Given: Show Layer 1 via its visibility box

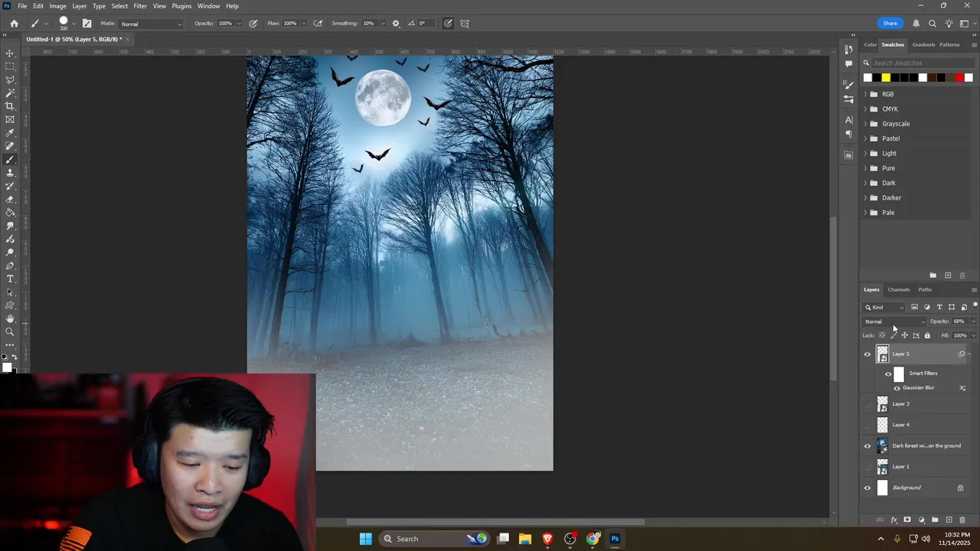Looking at the screenshot, I should tap(867, 467).
